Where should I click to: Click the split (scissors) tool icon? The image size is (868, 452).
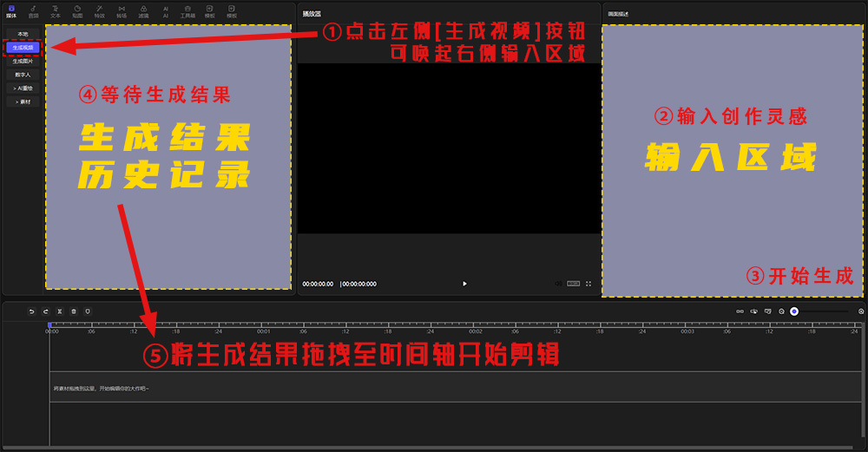pyautogui.click(x=59, y=311)
